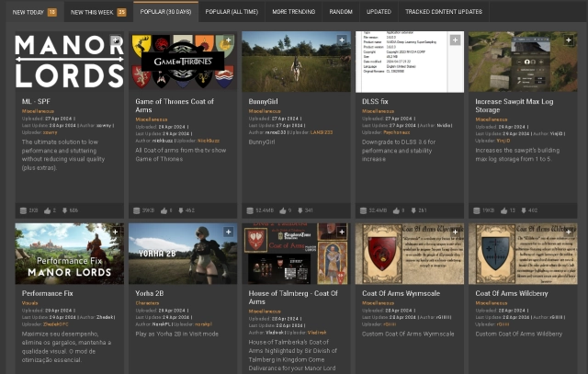Open the DLSS fix mod title
588x374 pixels.
click(x=375, y=101)
